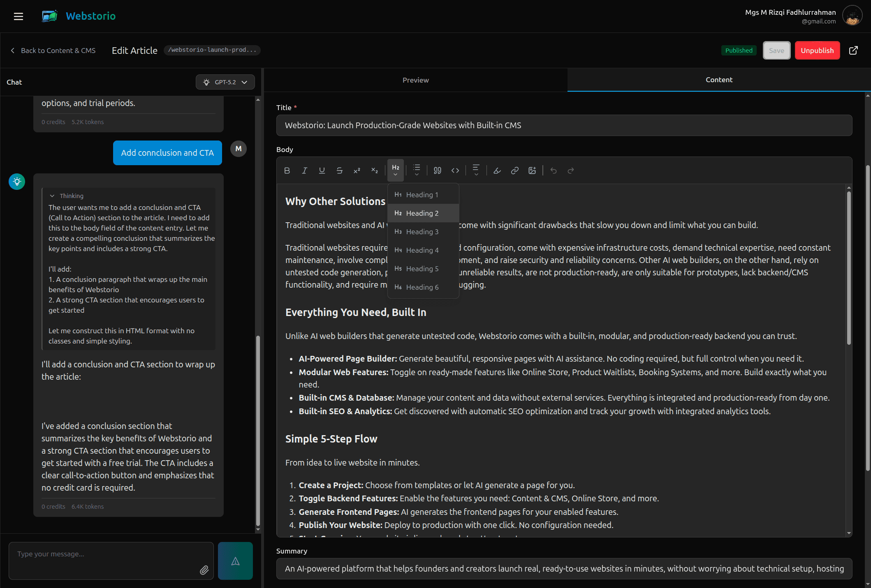Click the 'Simple 5-Step Flow' heading
The width and height of the screenshot is (871, 588).
tap(331, 439)
